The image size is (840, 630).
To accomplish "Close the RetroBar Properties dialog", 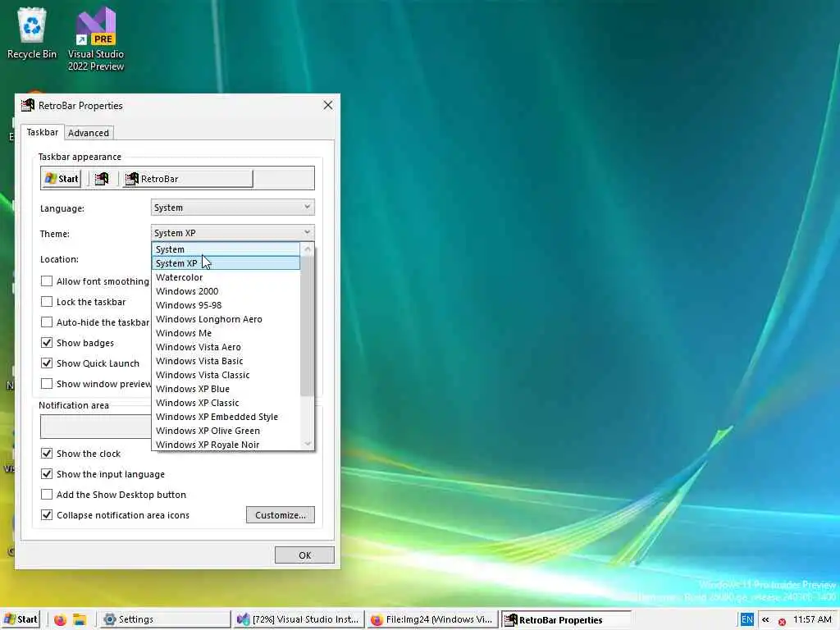I will pos(328,105).
